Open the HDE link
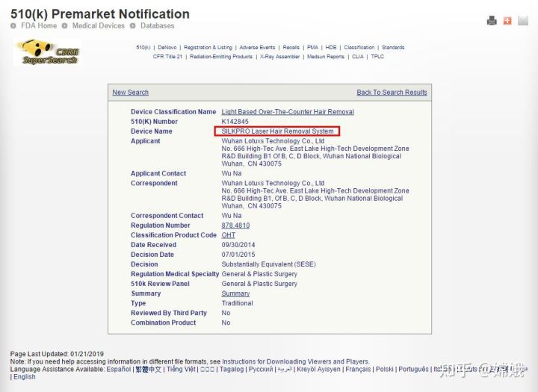This screenshot has width=538, height=392. click(x=331, y=47)
